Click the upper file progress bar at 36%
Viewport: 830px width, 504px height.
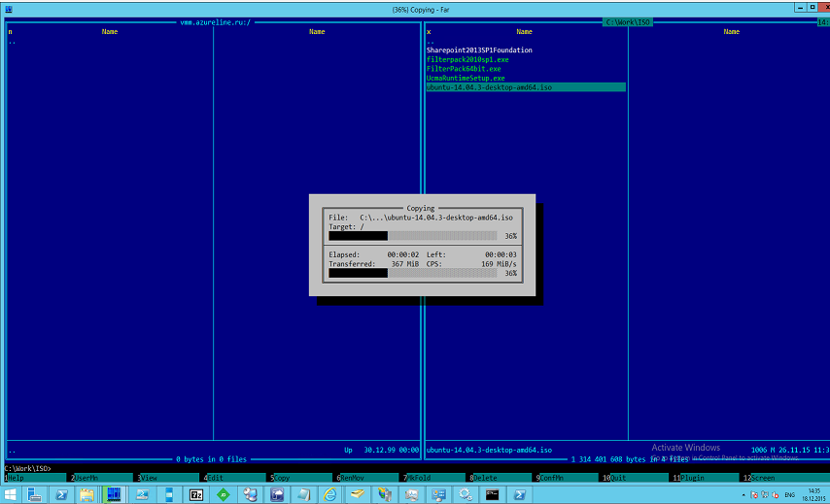click(412, 236)
